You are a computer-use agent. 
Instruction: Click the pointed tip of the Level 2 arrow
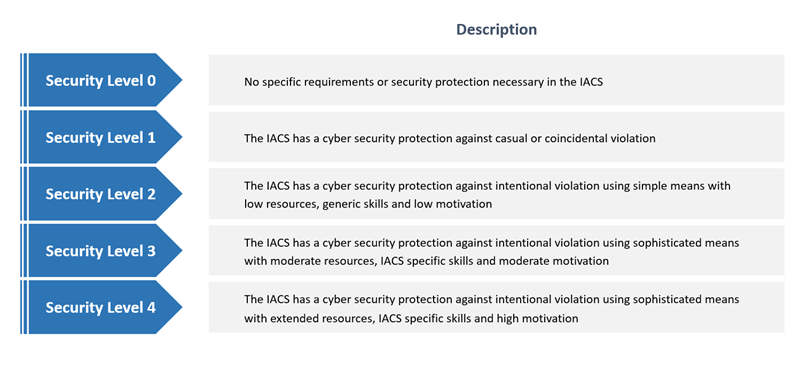point(175,194)
